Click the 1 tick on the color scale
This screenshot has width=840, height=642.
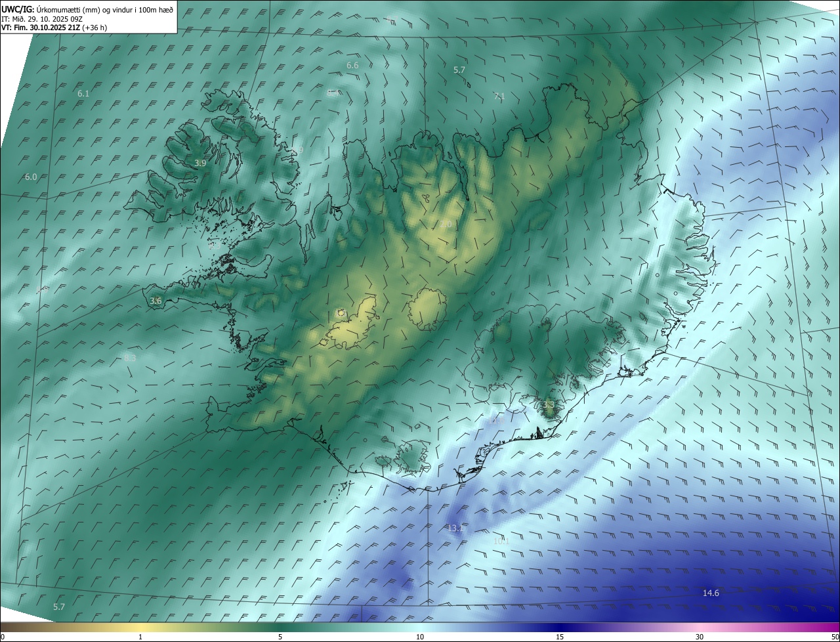[140, 637]
